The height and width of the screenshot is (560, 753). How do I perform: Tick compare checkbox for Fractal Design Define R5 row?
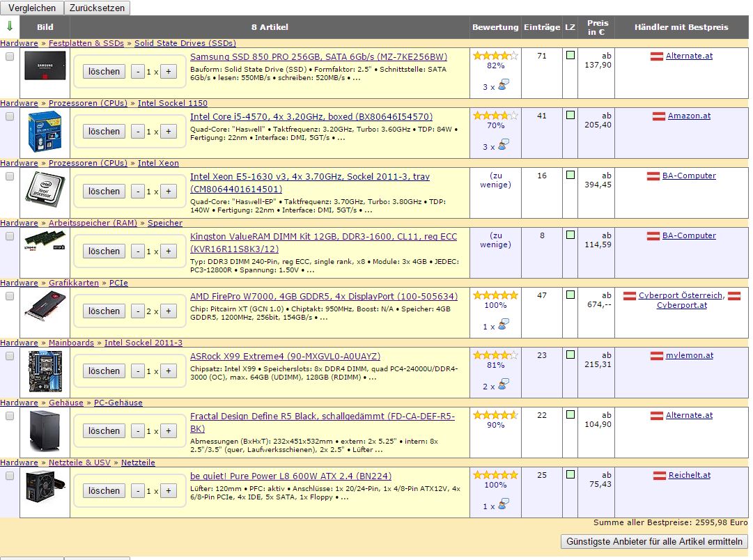click(10, 417)
